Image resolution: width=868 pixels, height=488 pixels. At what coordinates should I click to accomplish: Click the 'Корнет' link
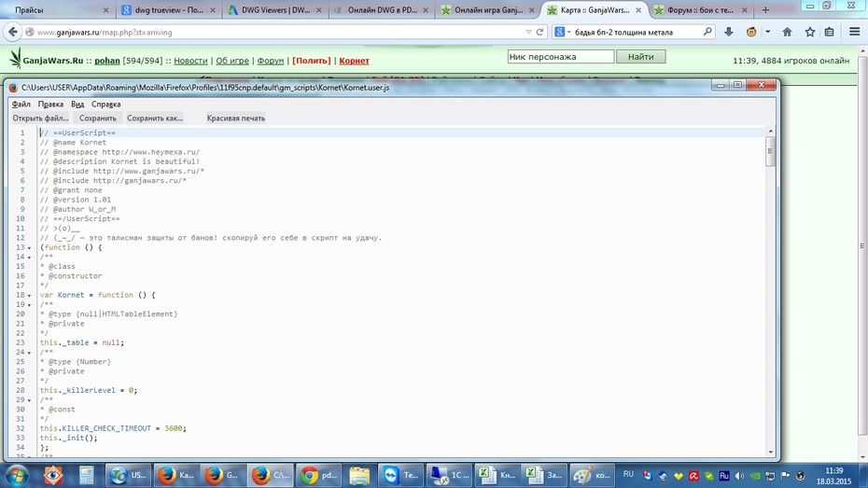pyautogui.click(x=354, y=61)
